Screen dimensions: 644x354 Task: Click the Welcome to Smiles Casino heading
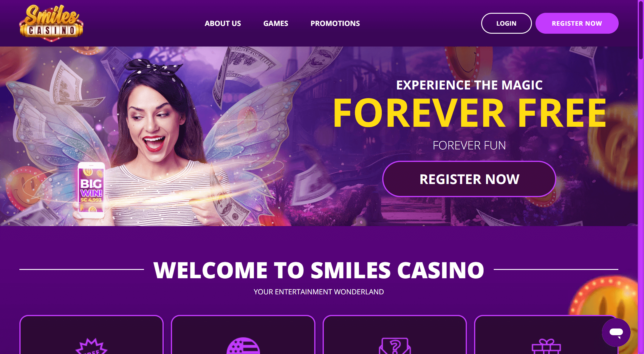coord(319,270)
